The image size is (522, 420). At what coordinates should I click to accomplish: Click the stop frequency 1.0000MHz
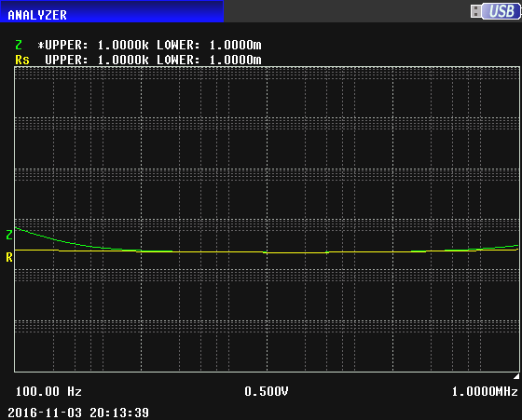coord(485,391)
